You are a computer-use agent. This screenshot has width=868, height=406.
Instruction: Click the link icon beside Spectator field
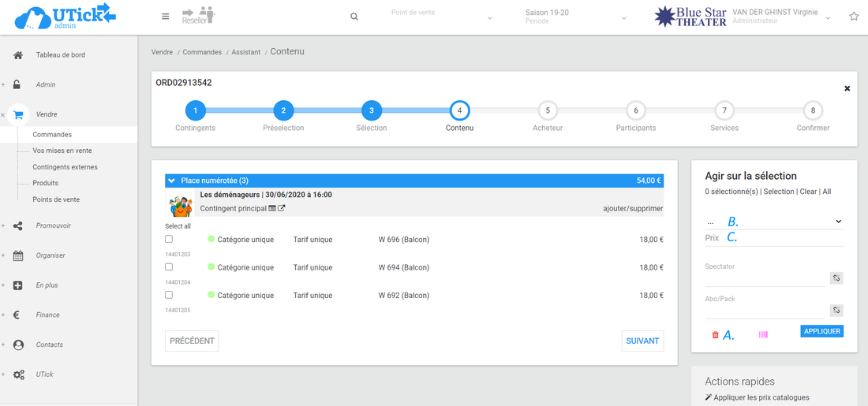click(836, 277)
